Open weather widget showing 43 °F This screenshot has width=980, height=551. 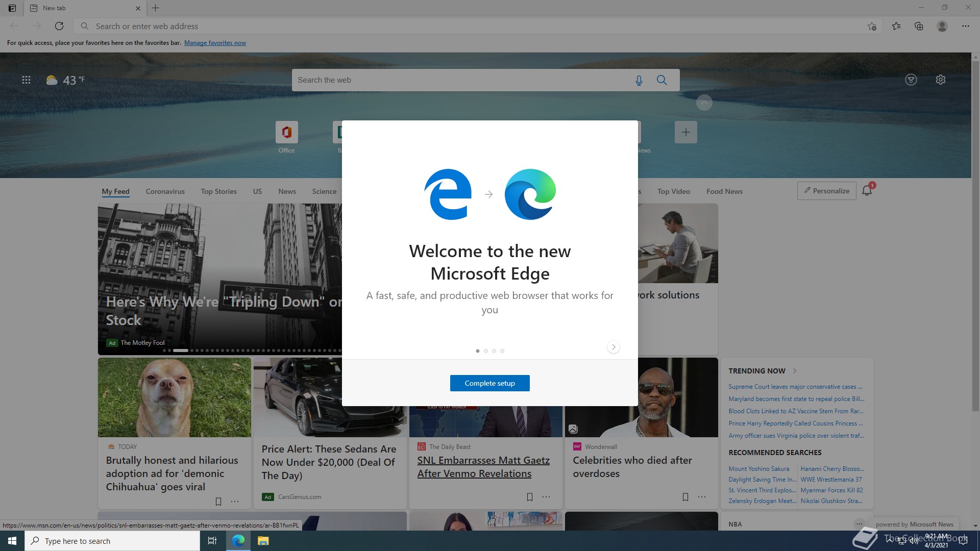(x=65, y=80)
